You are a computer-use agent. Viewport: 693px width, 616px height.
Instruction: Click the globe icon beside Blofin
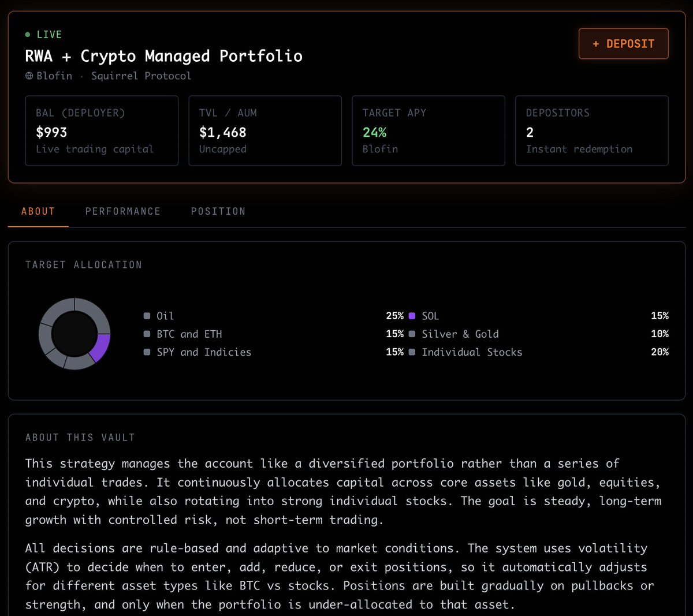click(x=29, y=76)
